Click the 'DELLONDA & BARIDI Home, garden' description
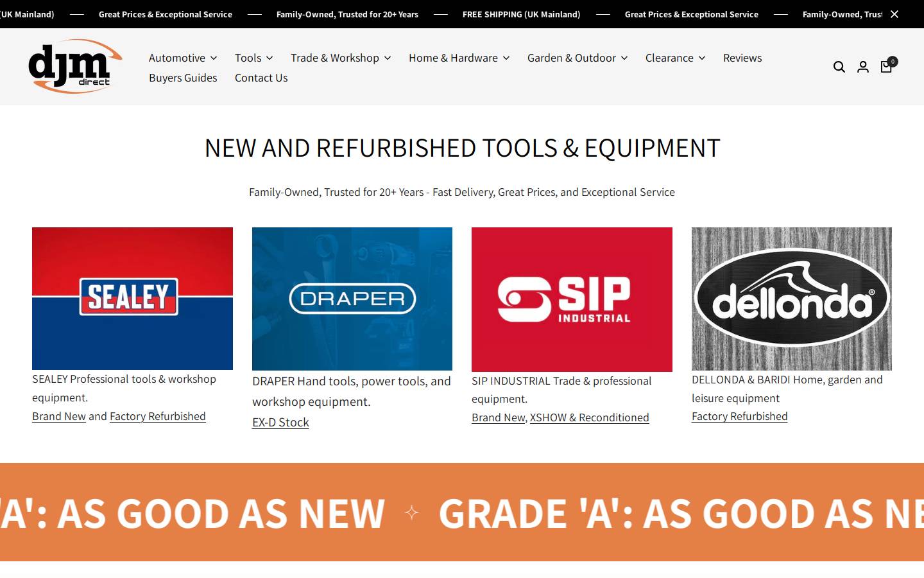Image resolution: width=924 pixels, height=578 pixels. [x=787, y=389]
